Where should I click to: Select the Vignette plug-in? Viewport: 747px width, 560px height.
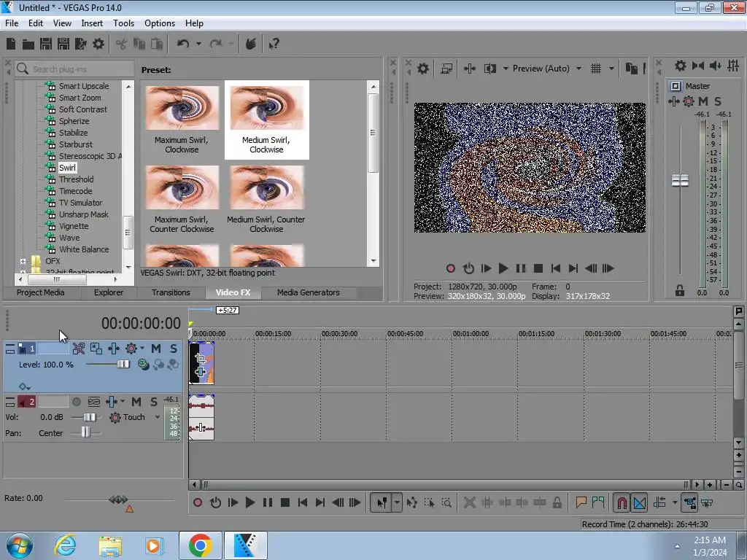[74, 226]
